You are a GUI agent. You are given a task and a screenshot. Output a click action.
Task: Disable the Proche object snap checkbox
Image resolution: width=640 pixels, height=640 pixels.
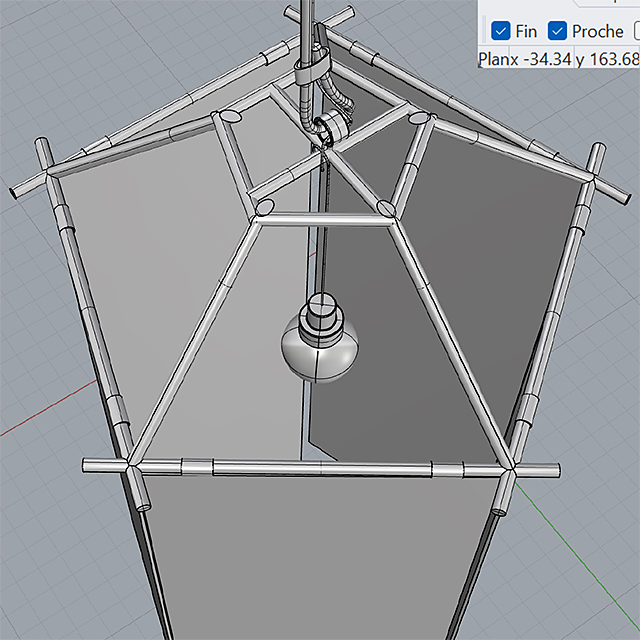click(x=558, y=31)
